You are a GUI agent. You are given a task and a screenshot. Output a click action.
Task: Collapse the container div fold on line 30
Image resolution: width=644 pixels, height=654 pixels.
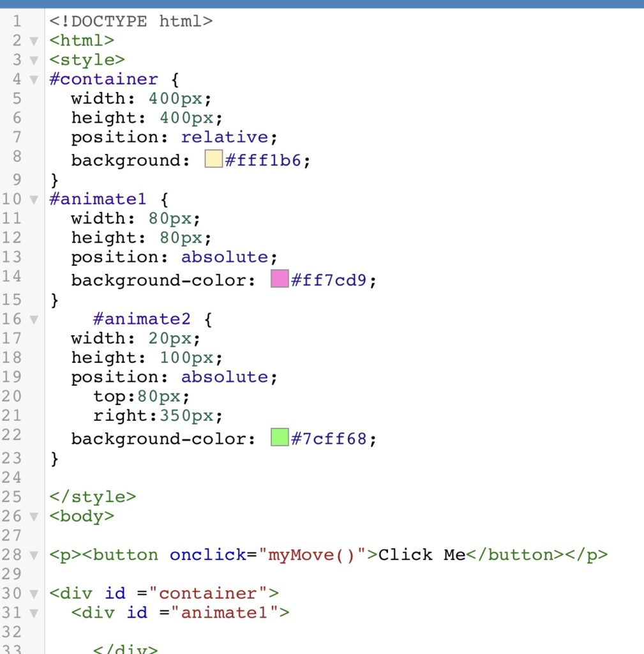34,593
